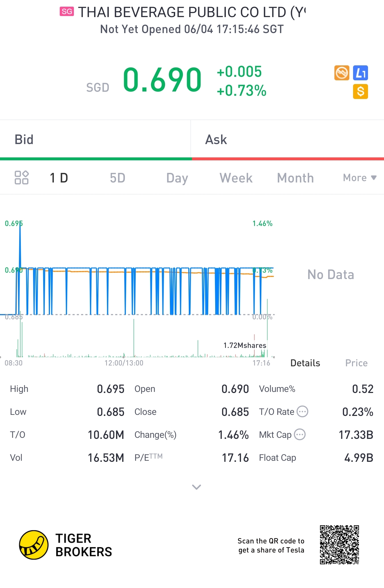The image size is (384, 588).
Task: Tap the T/O Rate info bubble icon
Action: (302, 412)
